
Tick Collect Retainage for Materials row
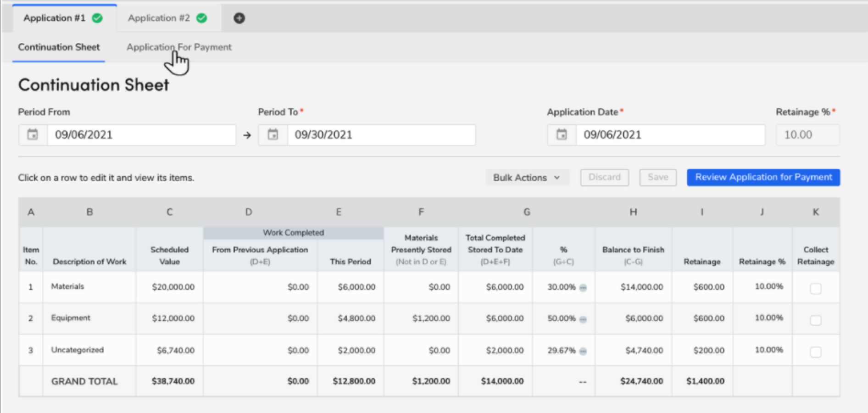point(816,288)
